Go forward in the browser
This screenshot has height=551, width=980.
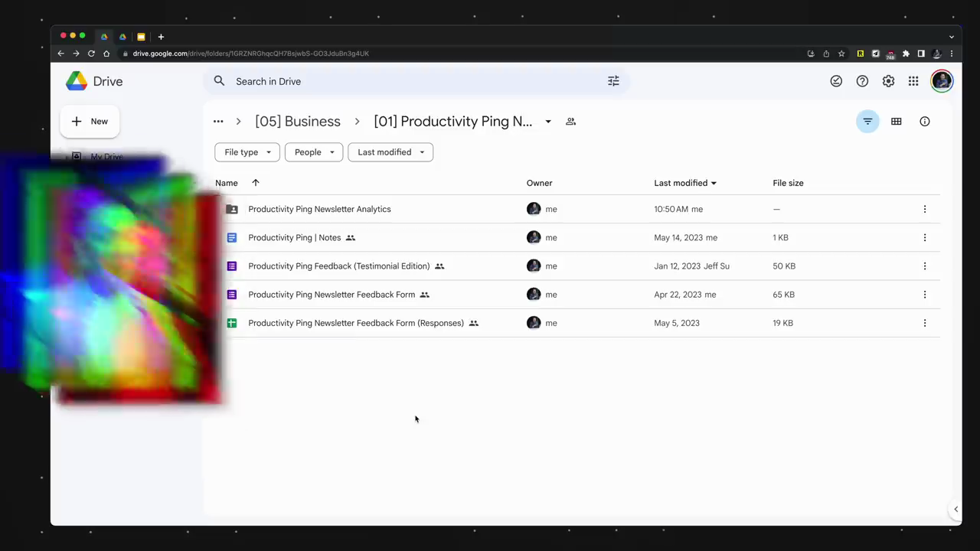point(76,54)
